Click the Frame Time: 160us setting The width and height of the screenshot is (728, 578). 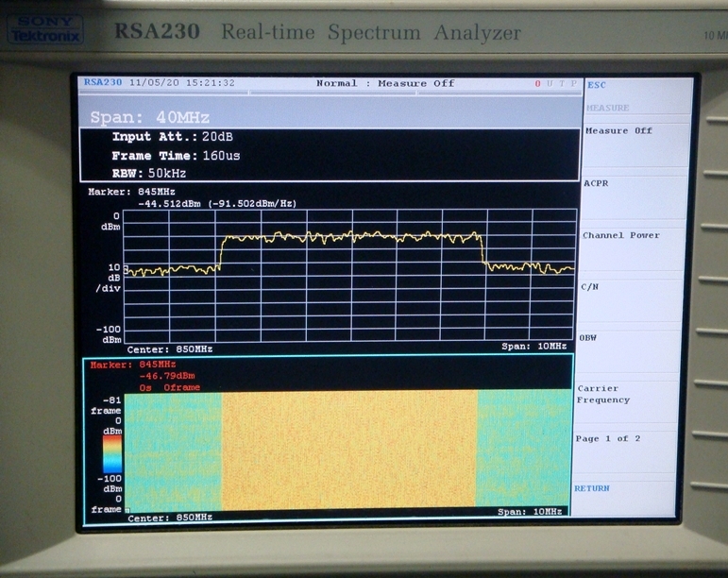pos(176,156)
